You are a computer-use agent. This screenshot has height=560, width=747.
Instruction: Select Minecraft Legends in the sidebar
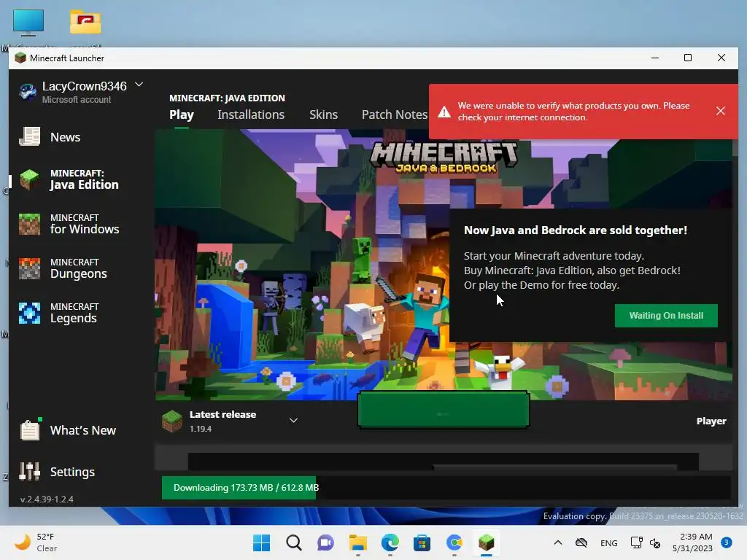point(81,313)
